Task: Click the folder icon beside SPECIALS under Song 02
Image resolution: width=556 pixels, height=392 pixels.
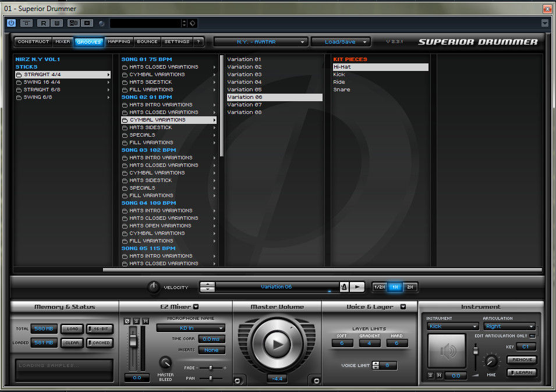Action: tap(125, 136)
